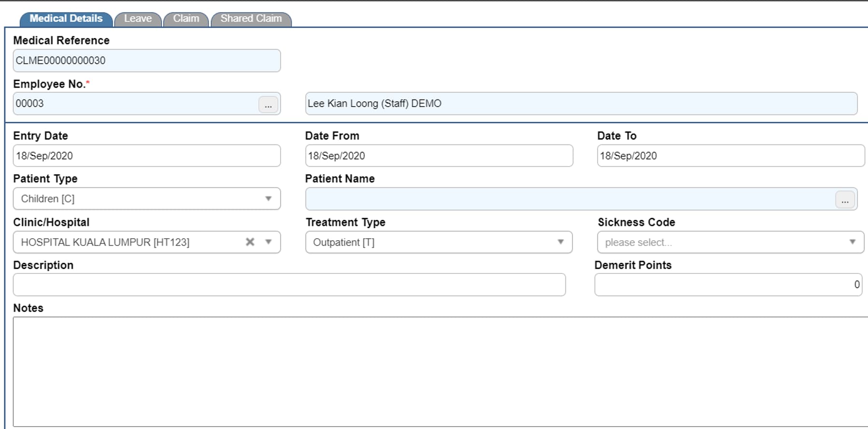Switch to the Claim tab
The width and height of the screenshot is (868, 429).
click(186, 19)
